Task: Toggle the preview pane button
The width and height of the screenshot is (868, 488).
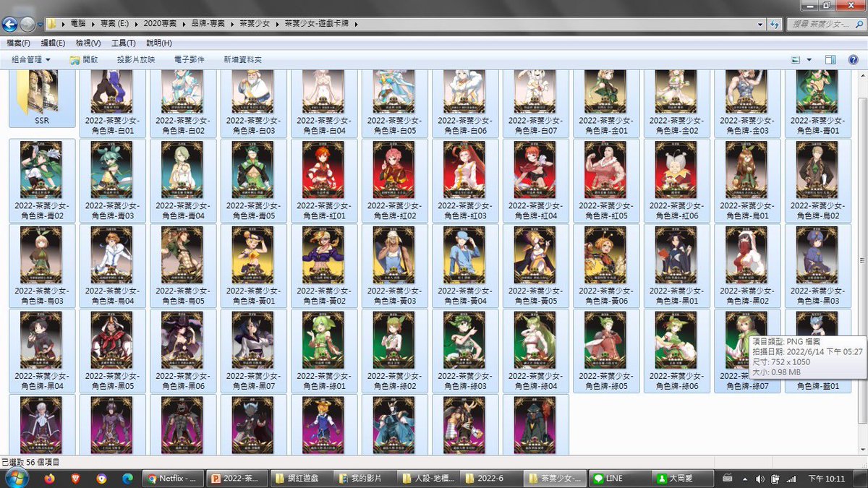Action: [x=830, y=59]
